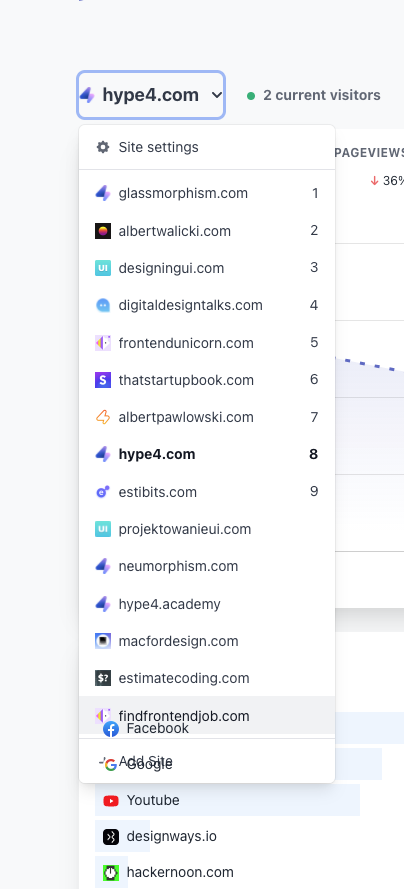Click the designingui.com UI favicon

click(103, 268)
